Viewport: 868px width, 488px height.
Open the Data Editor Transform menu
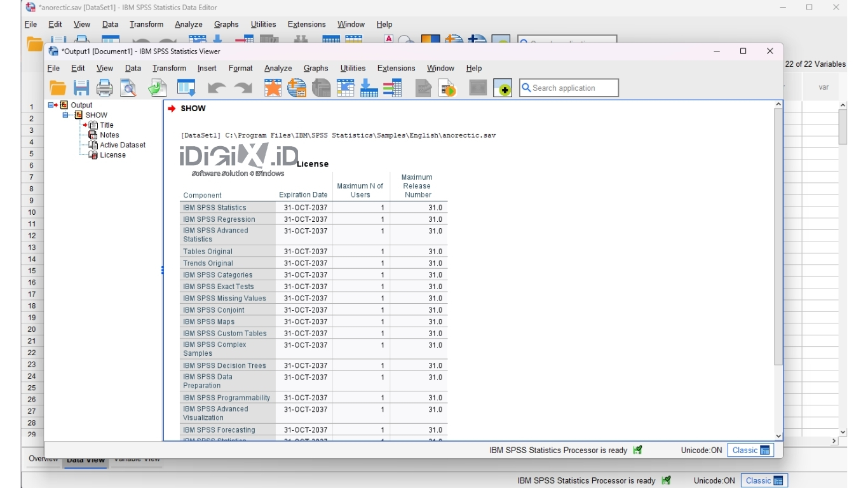tap(146, 25)
